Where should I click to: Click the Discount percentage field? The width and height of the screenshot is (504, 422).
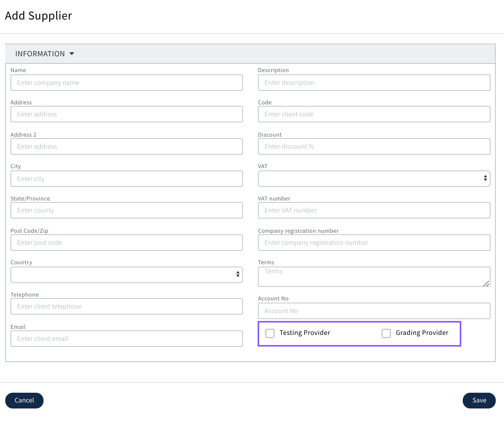[x=374, y=146]
